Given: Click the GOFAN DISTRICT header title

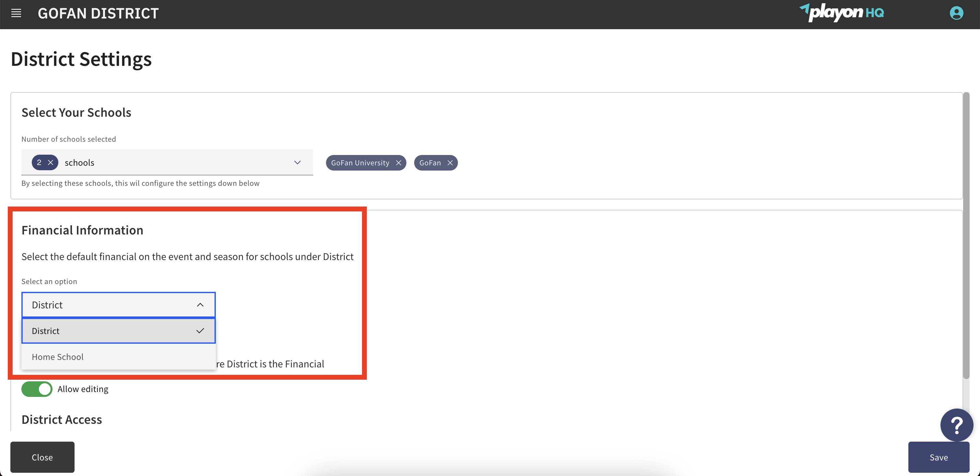Looking at the screenshot, I should (x=98, y=13).
